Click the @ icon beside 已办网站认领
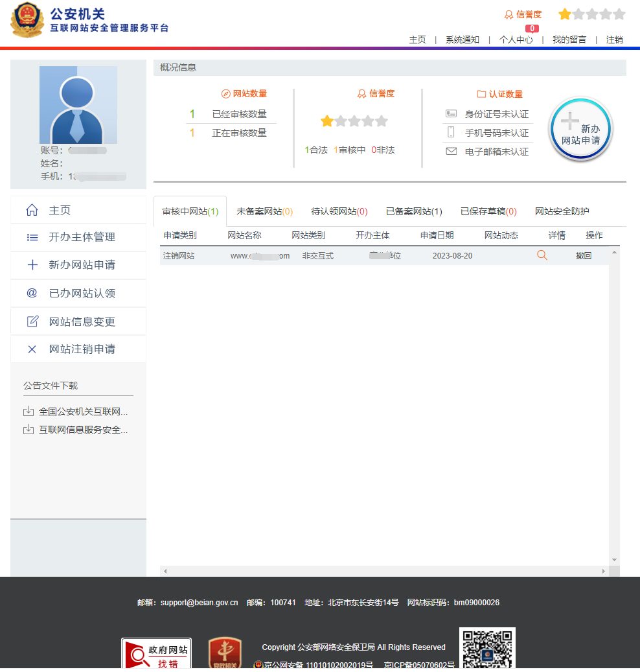The width and height of the screenshot is (640, 672). [x=32, y=293]
